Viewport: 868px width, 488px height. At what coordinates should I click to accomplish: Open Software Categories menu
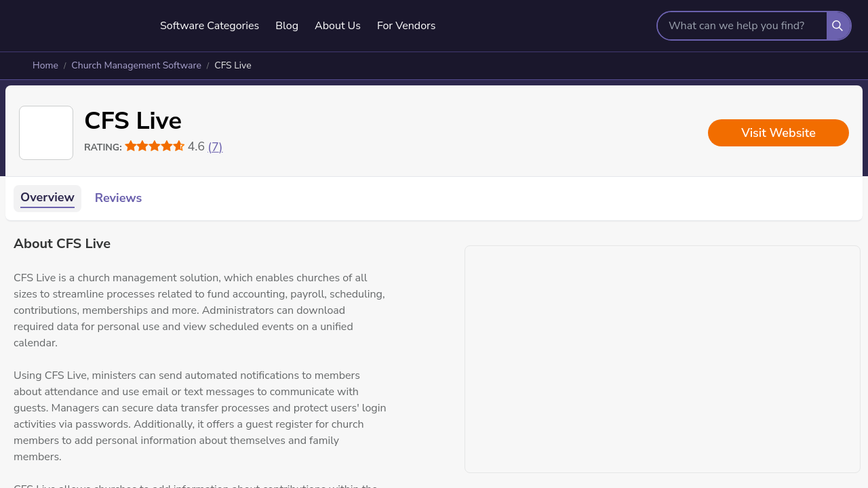click(210, 26)
